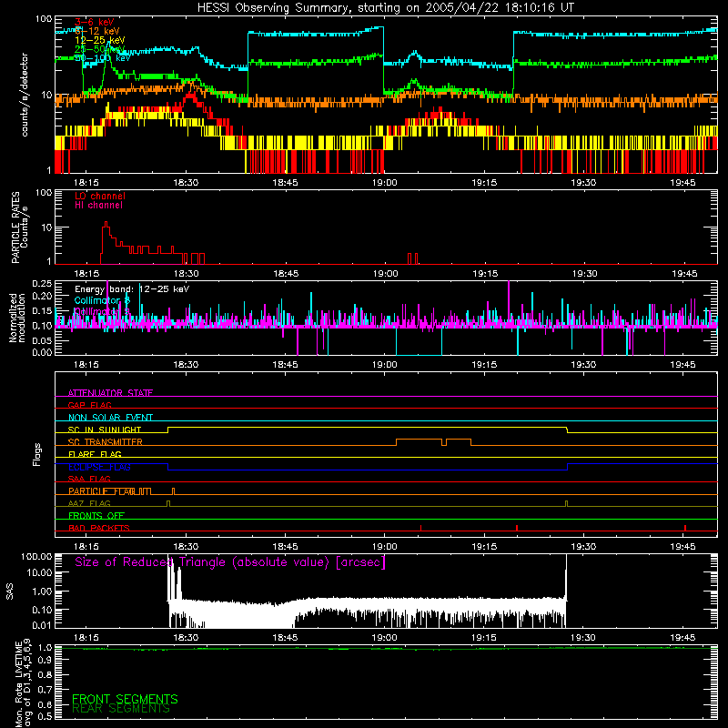Click the cyan 50-100 keV legend label

[x=102, y=58]
